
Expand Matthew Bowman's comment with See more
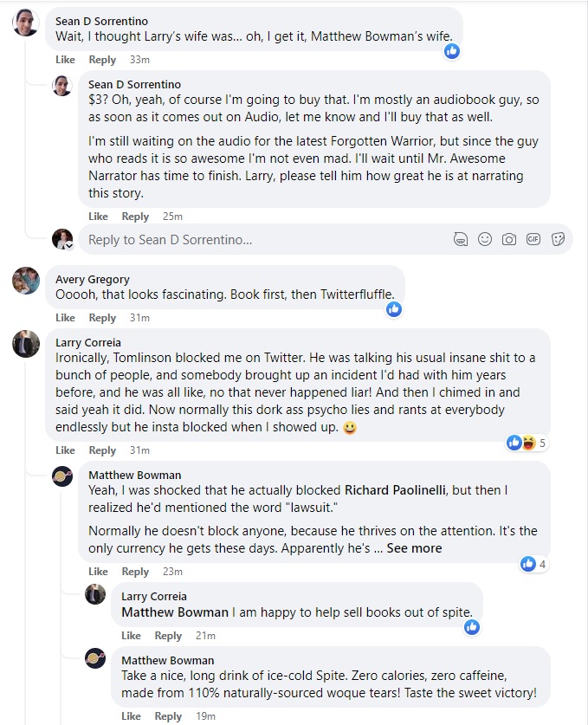414,548
